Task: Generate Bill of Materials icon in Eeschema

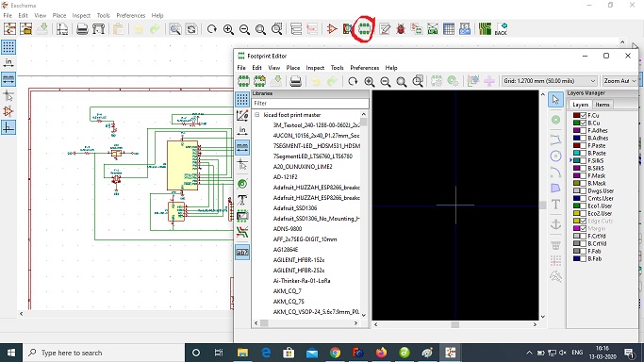Action: 465,28
